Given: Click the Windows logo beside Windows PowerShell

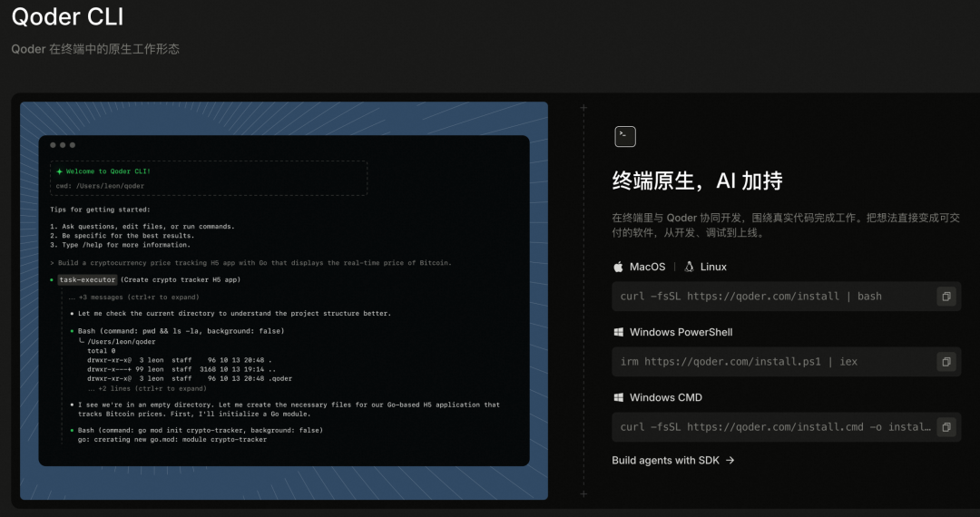Looking at the screenshot, I should pos(618,332).
